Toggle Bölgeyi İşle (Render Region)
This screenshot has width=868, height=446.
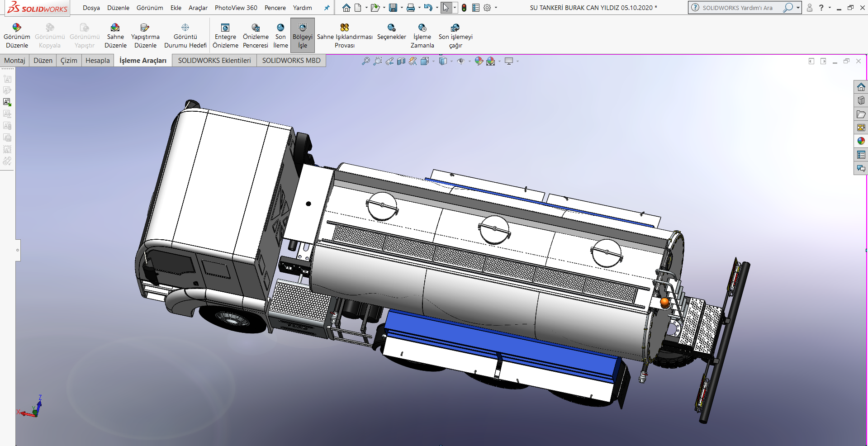(303, 36)
